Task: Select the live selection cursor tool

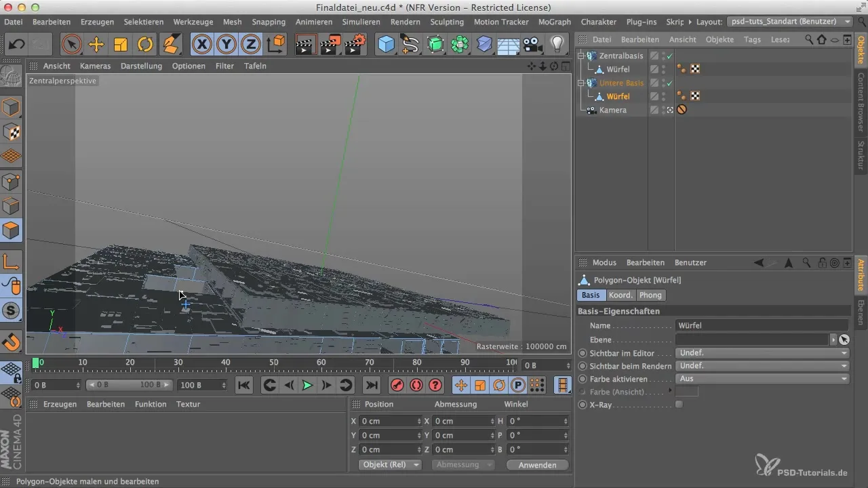Action: click(x=71, y=45)
